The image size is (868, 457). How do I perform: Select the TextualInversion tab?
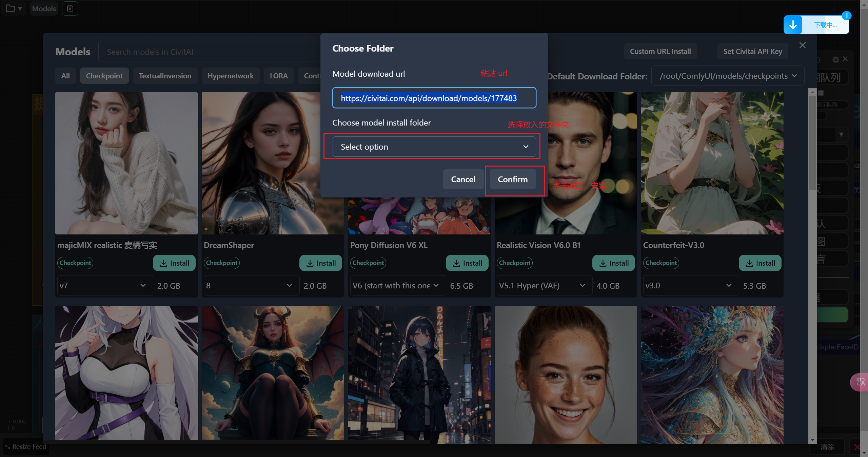[165, 76]
